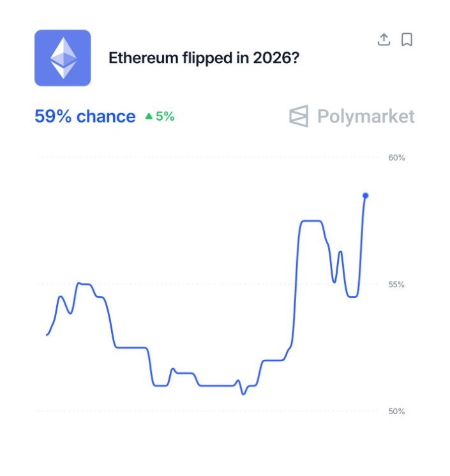Click the Polymarket logo icon
This screenshot has height=476, width=450.
[x=299, y=116]
